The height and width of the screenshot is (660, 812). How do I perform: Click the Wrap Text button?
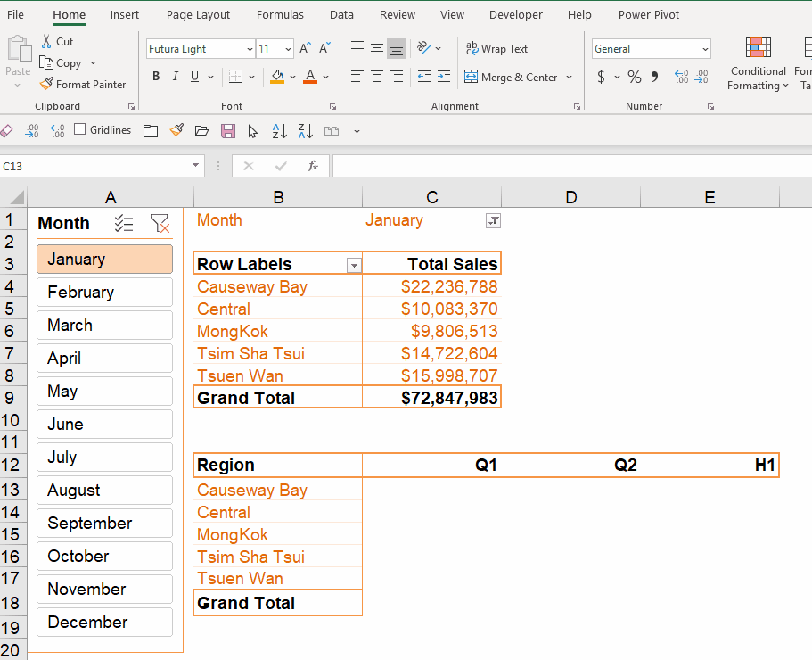pyautogui.click(x=496, y=49)
